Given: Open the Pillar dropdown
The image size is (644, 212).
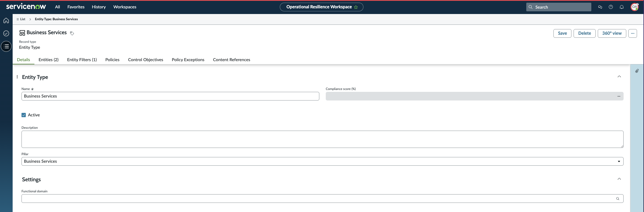Looking at the screenshot, I should point(323,161).
